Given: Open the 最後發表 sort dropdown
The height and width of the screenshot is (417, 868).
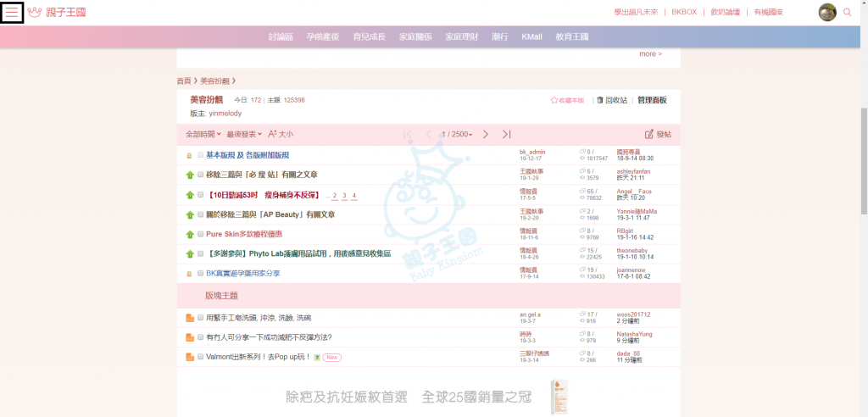Looking at the screenshot, I should pos(245,134).
